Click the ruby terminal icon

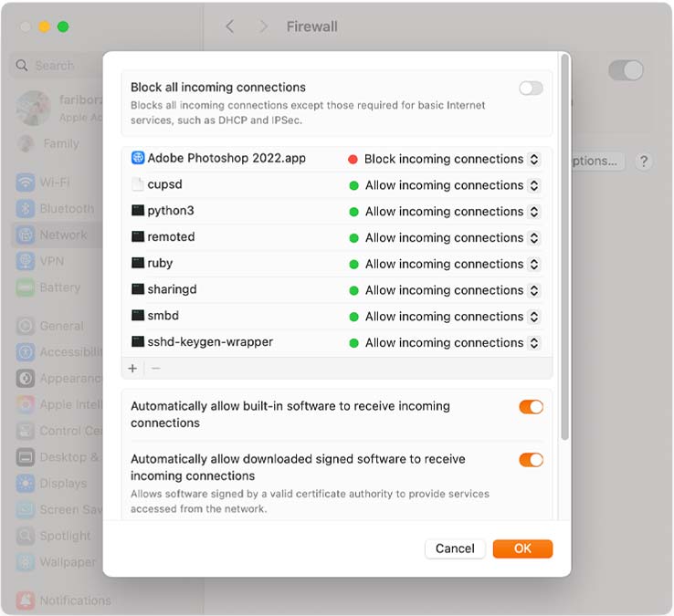pyautogui.click(x=138, y=263)
